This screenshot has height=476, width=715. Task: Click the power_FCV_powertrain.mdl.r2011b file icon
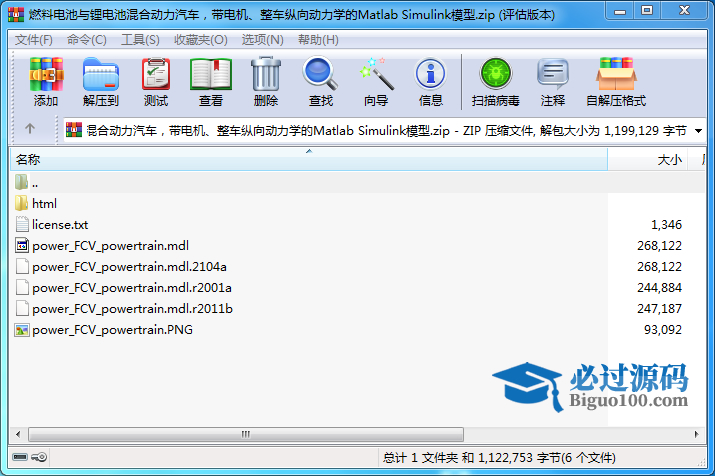pos(22,308)
